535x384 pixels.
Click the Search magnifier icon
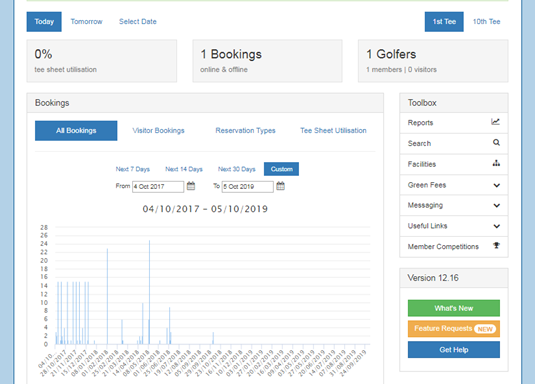point(496,143)
